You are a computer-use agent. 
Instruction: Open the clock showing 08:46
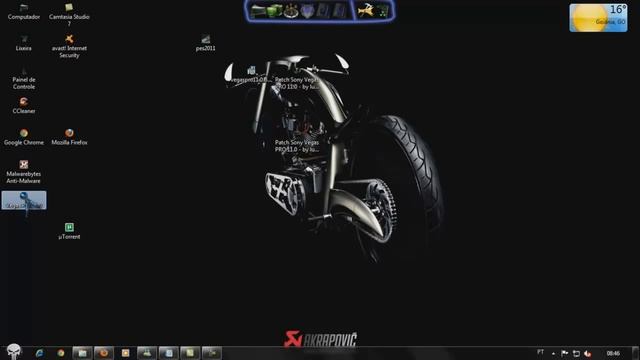(x=613, y=353)
